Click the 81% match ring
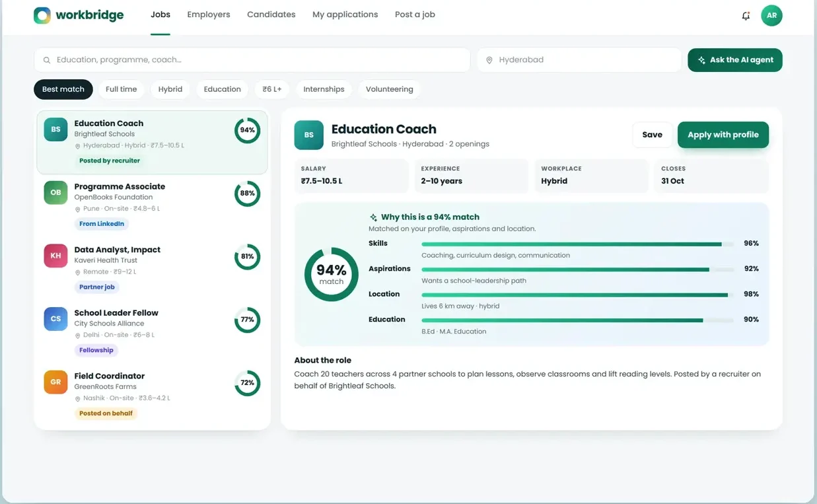This screenshot has width=817, height=504. coord(247,256)
